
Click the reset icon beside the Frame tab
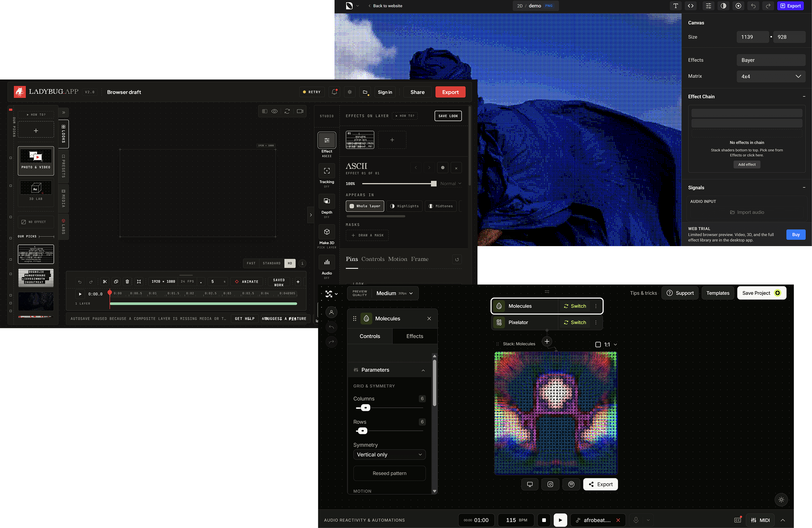[457, 260]
